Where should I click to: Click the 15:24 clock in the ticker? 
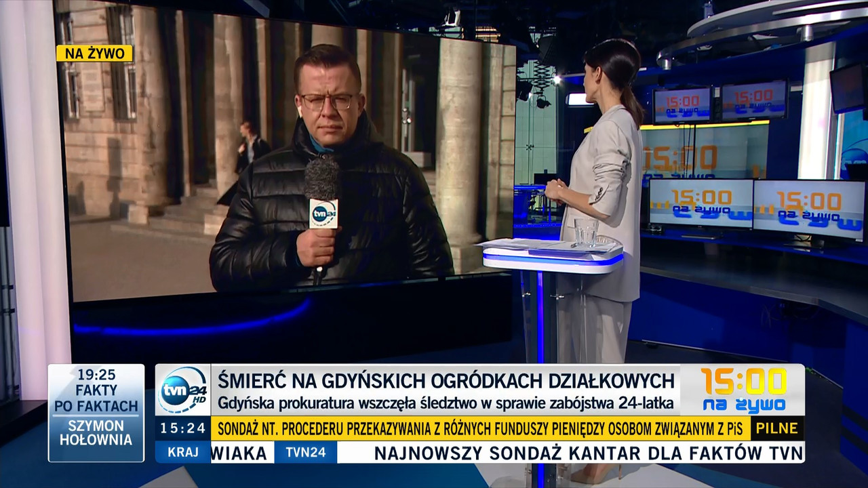(x=182, y=428)
